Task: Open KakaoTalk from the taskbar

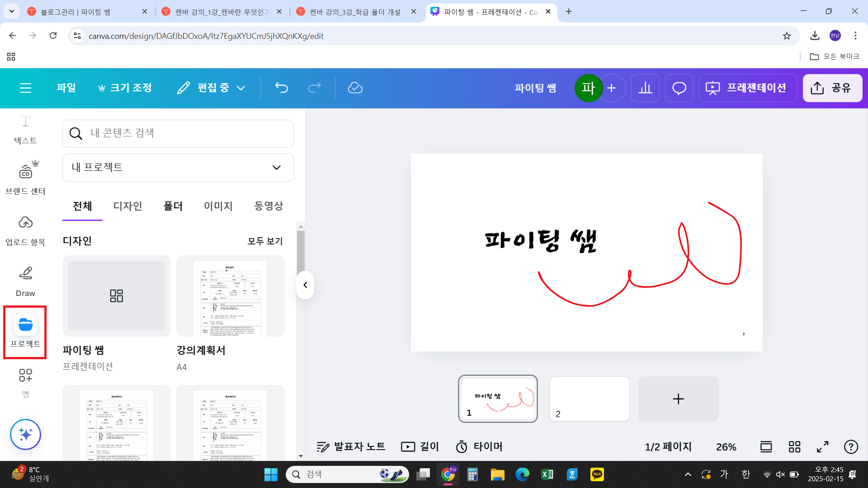Action: 597,474
